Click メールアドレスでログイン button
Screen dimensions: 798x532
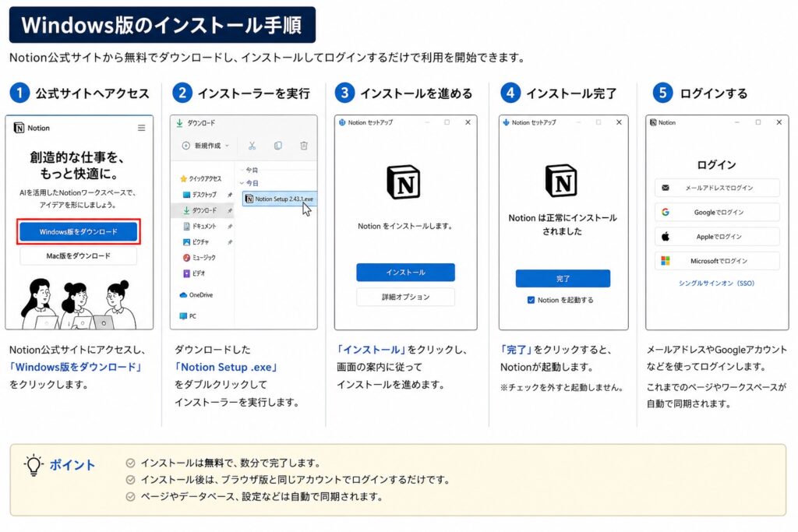(717, 188)
